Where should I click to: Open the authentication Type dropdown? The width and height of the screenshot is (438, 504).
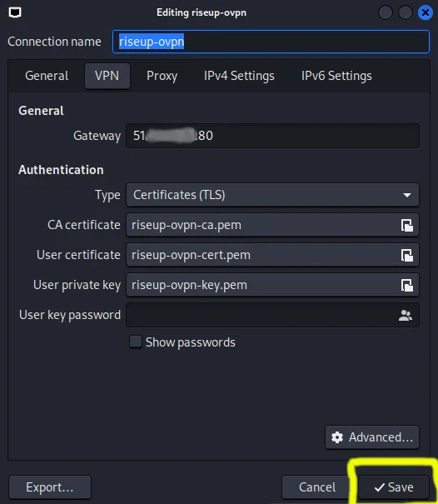[272, 195]
